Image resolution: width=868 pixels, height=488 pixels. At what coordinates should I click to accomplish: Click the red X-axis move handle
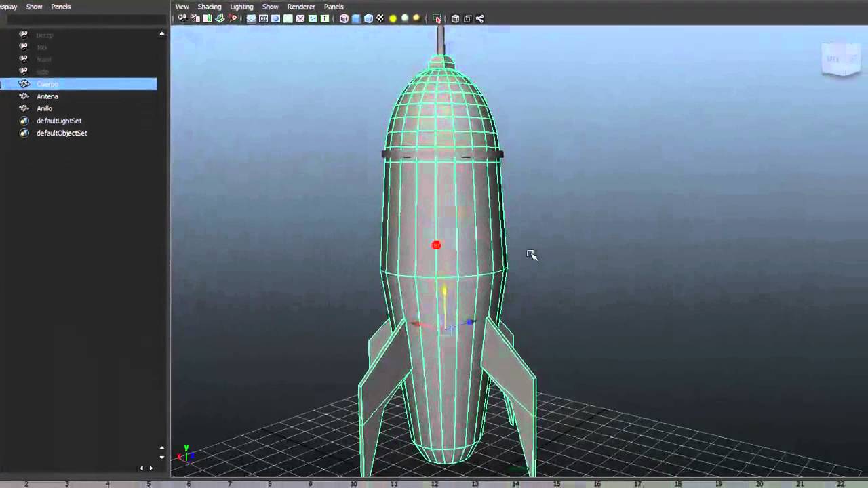[x=416, y=324]
